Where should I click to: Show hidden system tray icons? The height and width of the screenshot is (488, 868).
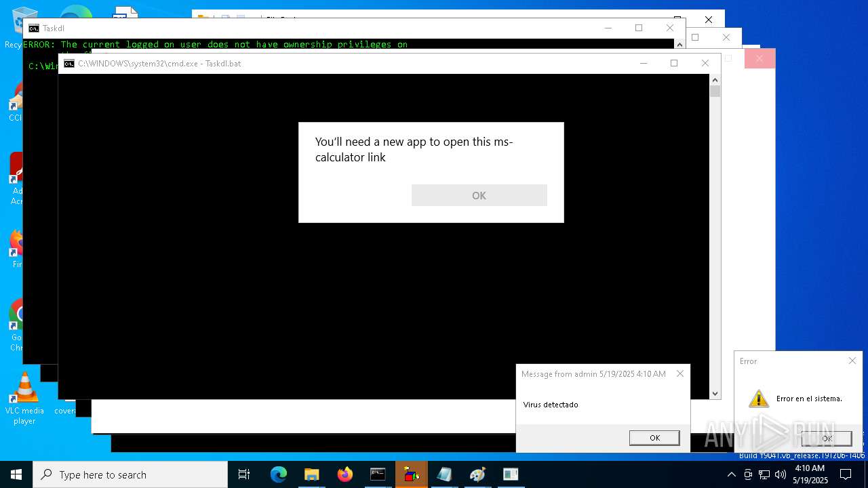(731, 474)
